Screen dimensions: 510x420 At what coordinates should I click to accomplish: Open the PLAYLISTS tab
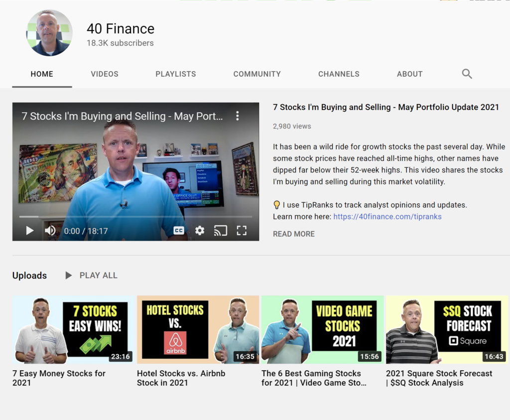click(x=175, y=74)
